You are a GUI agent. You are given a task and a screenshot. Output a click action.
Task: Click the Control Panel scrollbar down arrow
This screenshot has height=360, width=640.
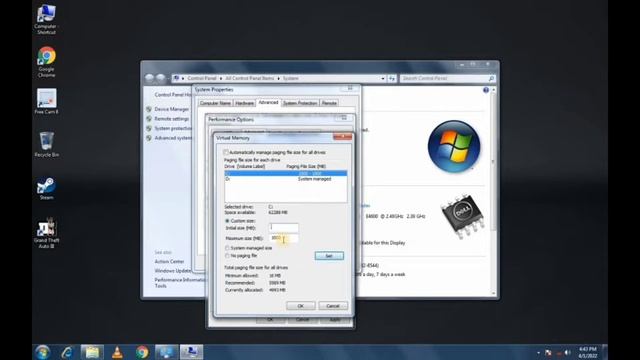pos(493,293)
